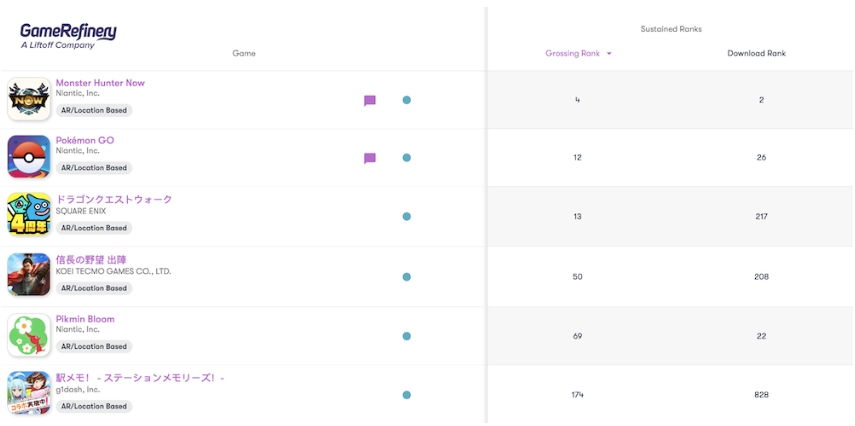Click the ドラゴンクエストウォーク app icon
Screen dimensions: 855x426
point(29,214)
